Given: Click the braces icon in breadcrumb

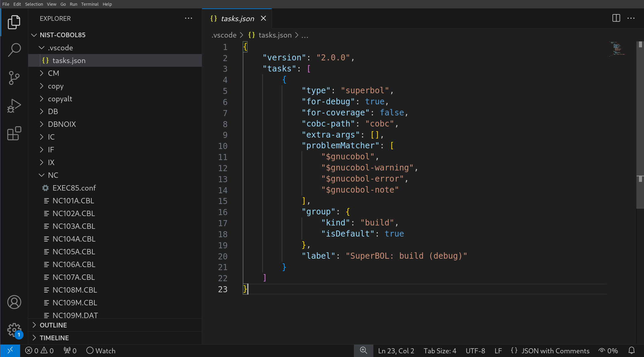Looking at the screenshot, I should [251, 35].
